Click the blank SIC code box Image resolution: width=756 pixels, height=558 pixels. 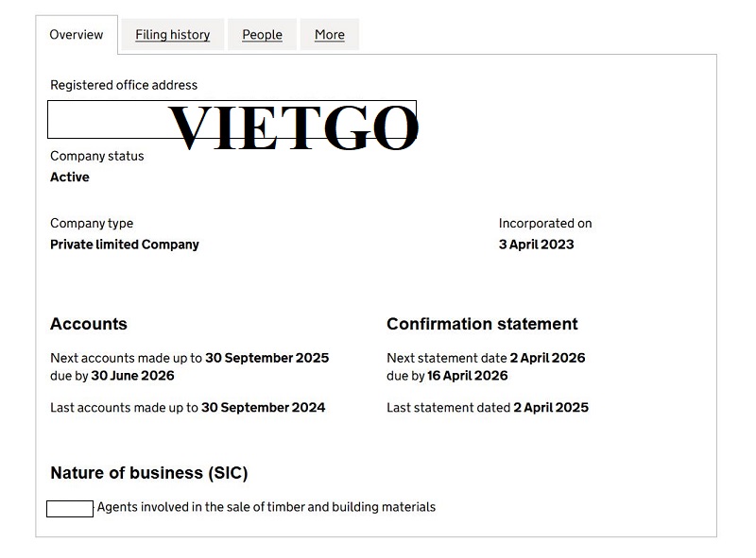[x=70, y=509]
